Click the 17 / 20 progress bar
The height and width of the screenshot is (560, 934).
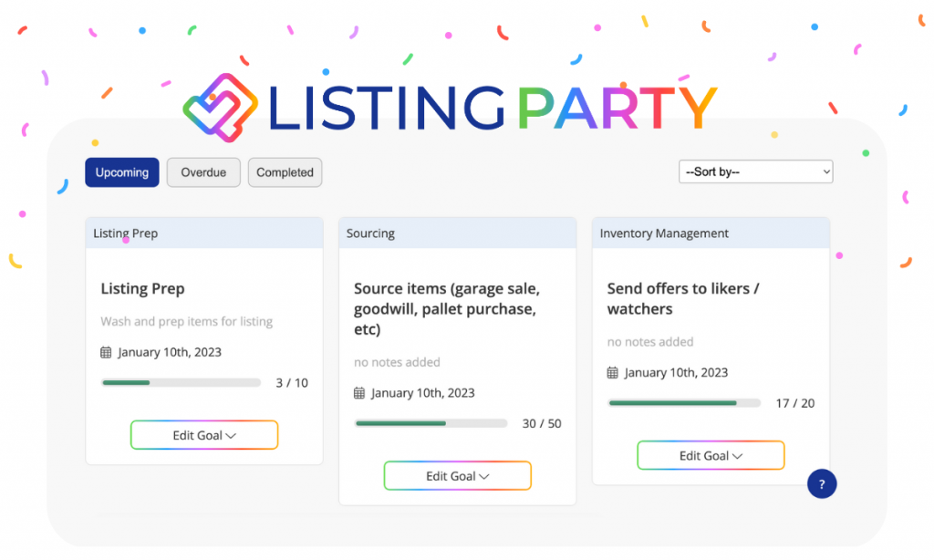coord(684,403)
